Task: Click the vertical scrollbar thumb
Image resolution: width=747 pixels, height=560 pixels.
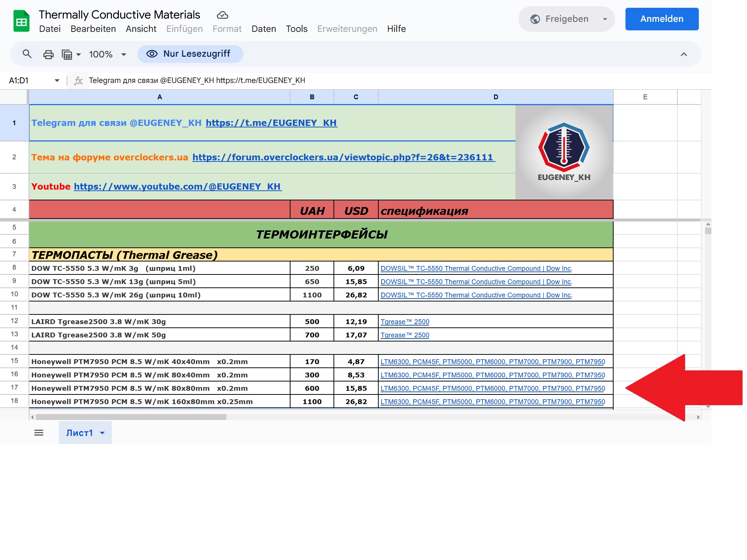Action: coord(708,231)
